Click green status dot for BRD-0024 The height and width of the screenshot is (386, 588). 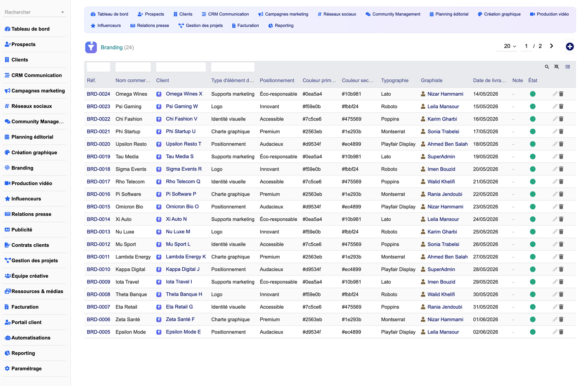[533, 94]
